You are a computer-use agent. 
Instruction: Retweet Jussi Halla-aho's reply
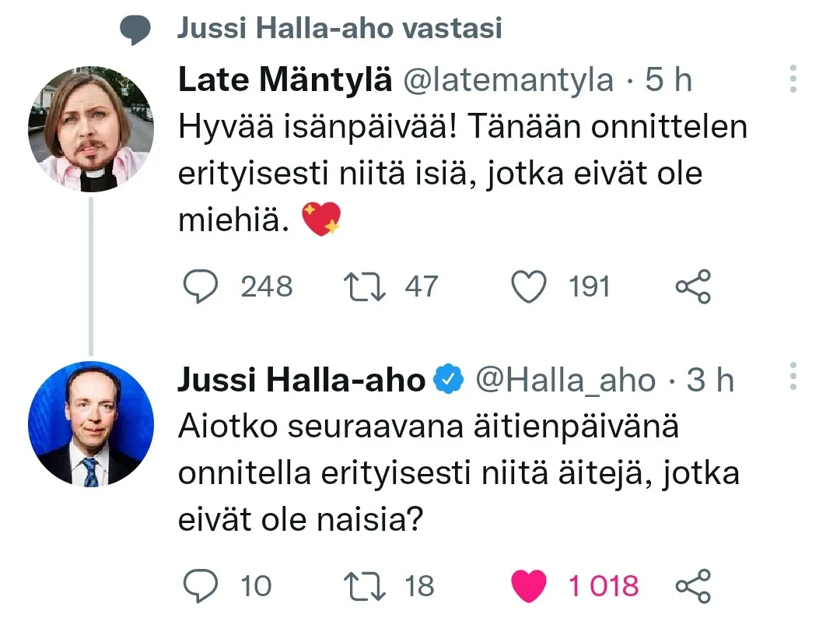pyautogui.click(x=362, y=585)
